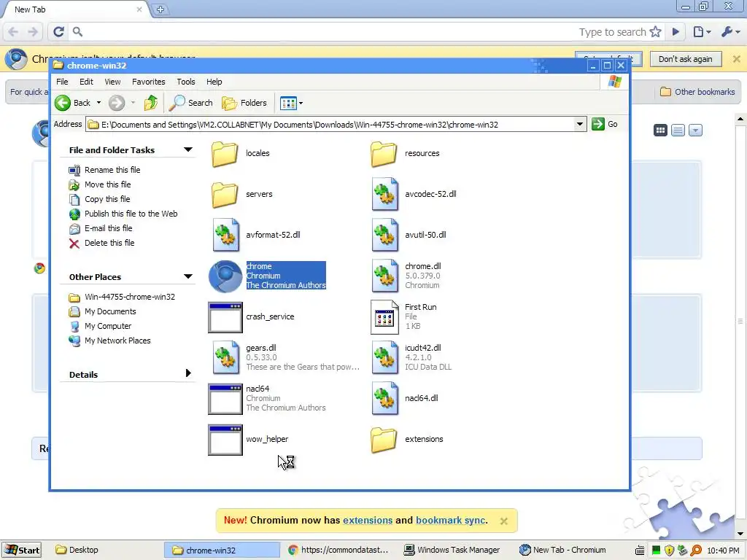Screen dimensions: 747x560
Task: Select the gears.dll file icon
Action: coord(226,357)
